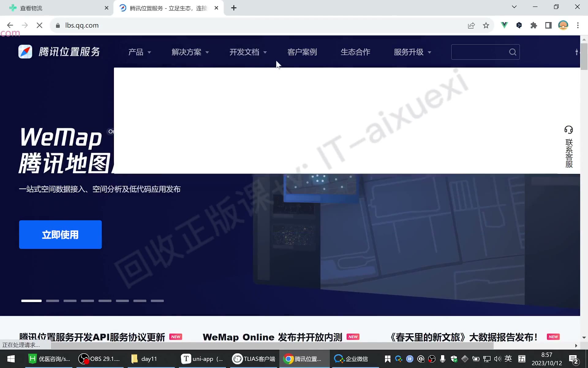Go back with the browser back arrow

click(10, 25)
